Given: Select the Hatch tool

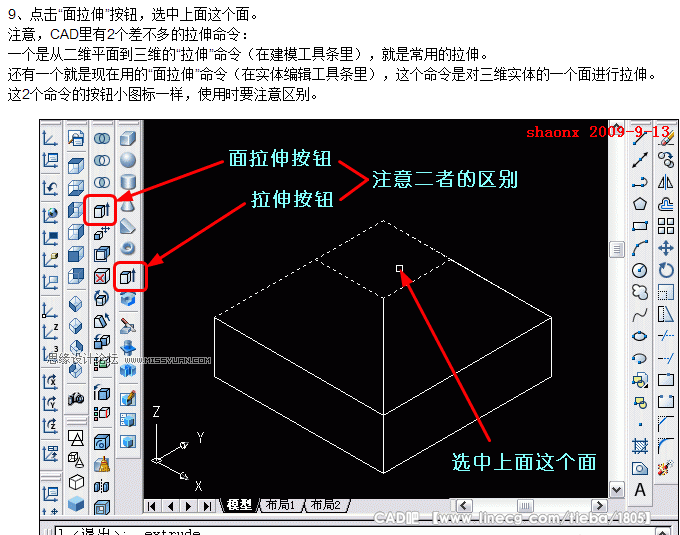Looking at the screenshot, I should click(x=640, y=446).
